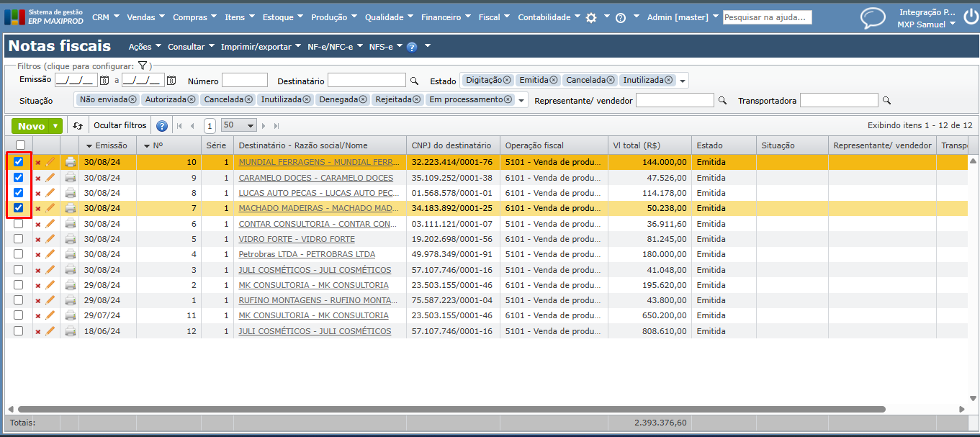Viewport: 980px width, 437px height.
Task: Click the Ocultar filtros button
Action: (120, 125)
